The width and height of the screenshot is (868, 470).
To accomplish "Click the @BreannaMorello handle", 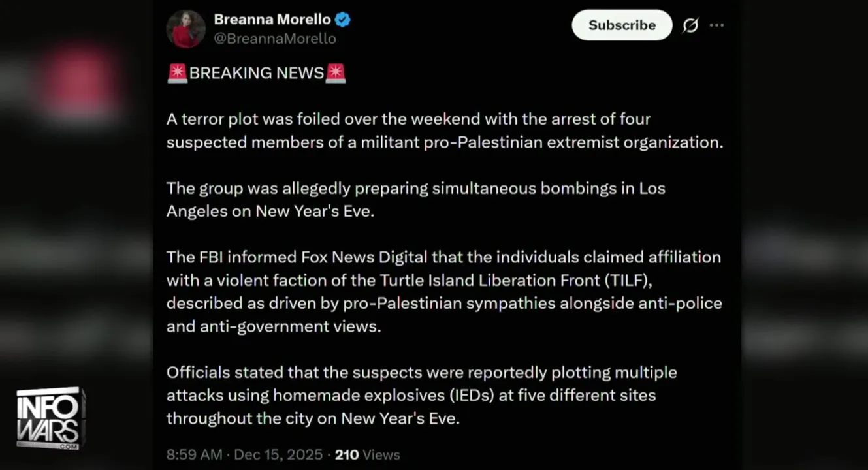I will [275, 39].
